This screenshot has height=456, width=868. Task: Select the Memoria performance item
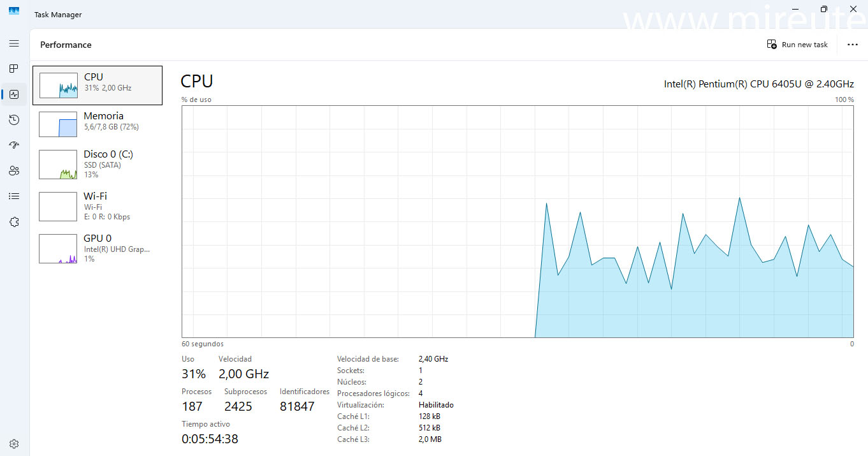pyautogui.click(x=98, y=124)
